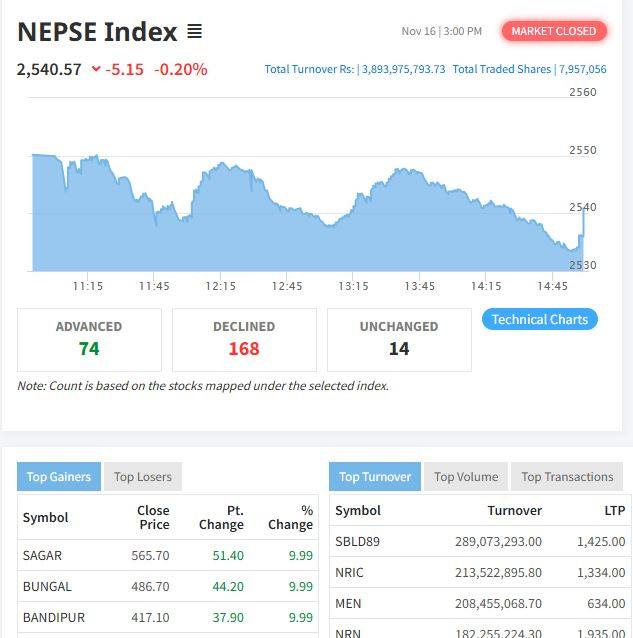Open the Top Transactions tab
The image size is (633, 638).
tap(567, 477)
